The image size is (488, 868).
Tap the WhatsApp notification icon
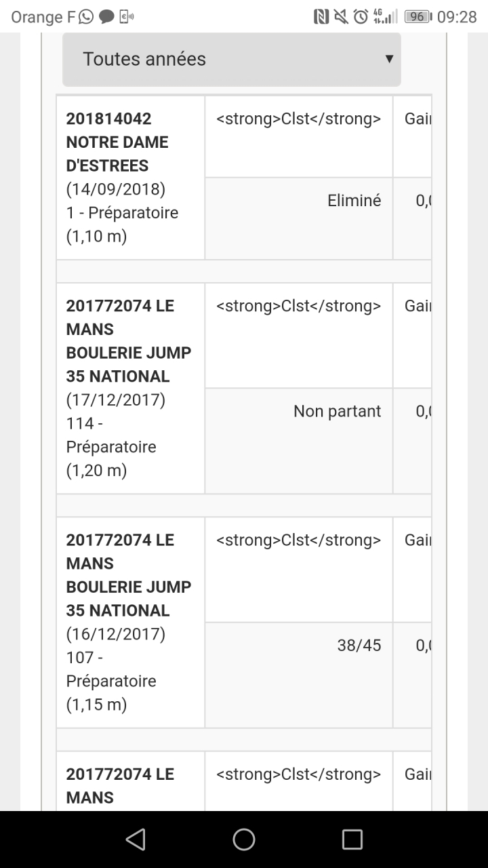click(86, 17)
